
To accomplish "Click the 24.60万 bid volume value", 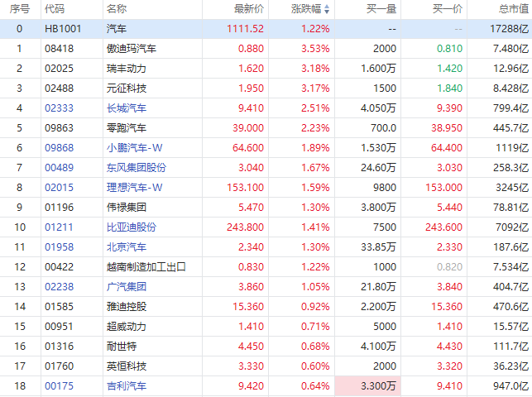I will 378,167.
